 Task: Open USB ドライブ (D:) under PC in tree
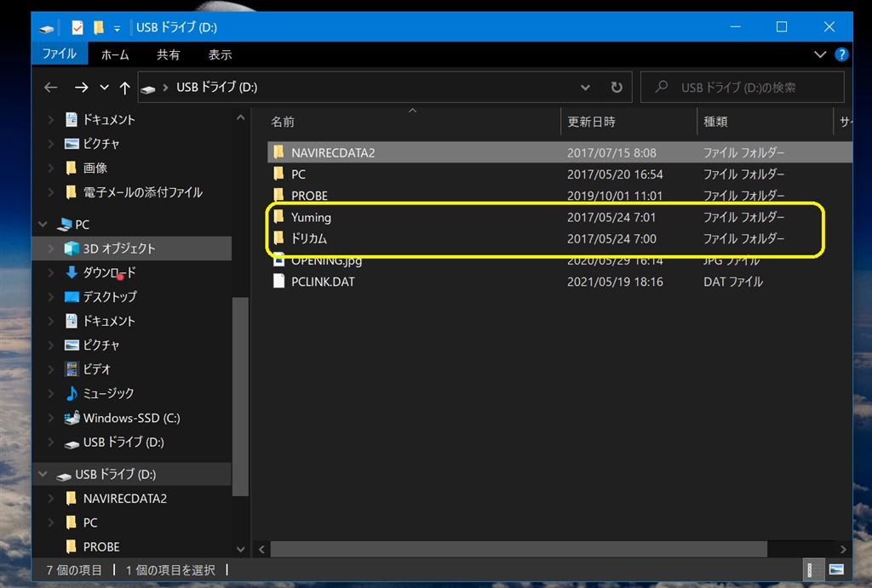123,442
